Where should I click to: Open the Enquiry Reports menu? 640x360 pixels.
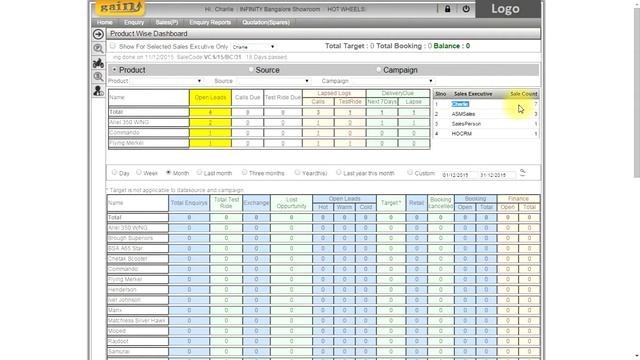[x=210, y=22]
